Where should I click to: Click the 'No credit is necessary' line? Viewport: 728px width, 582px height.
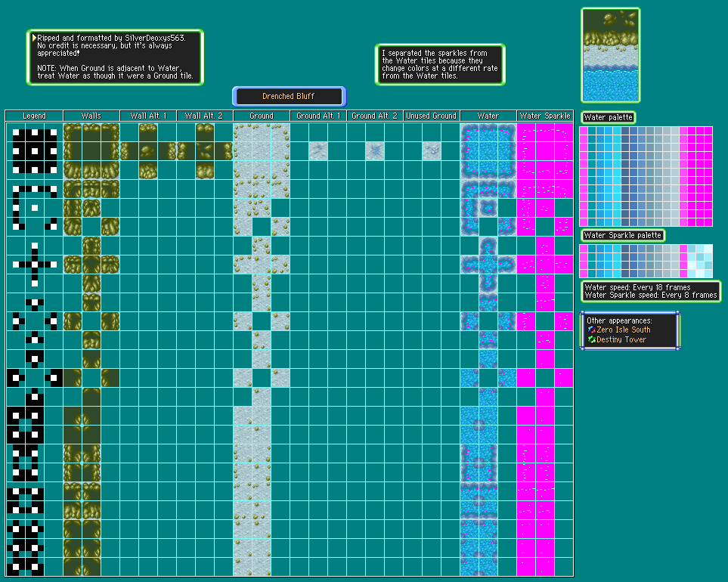pos(104,45)
